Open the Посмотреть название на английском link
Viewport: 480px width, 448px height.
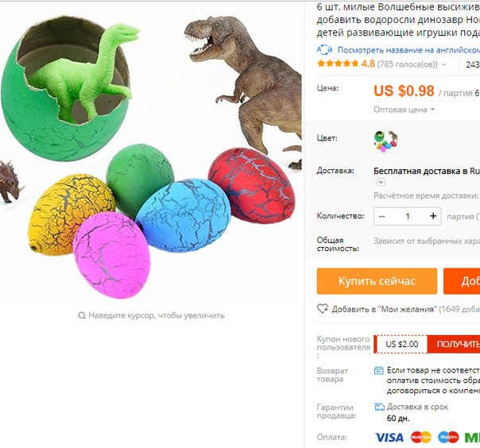pyautogui.click(x=408, y=50)
